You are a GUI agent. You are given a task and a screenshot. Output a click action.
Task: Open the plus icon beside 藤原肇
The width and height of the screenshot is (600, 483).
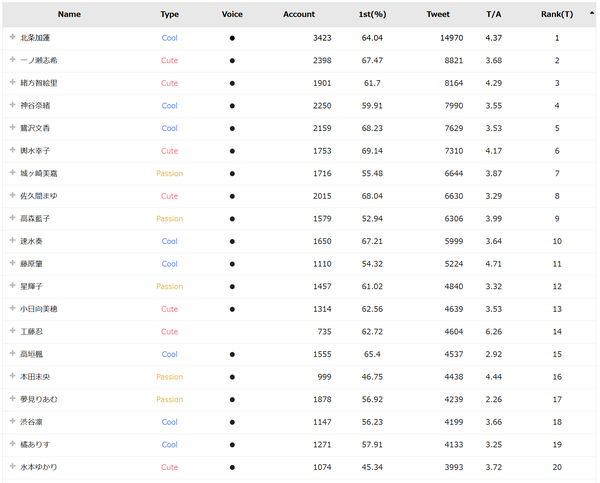point(12,263)
